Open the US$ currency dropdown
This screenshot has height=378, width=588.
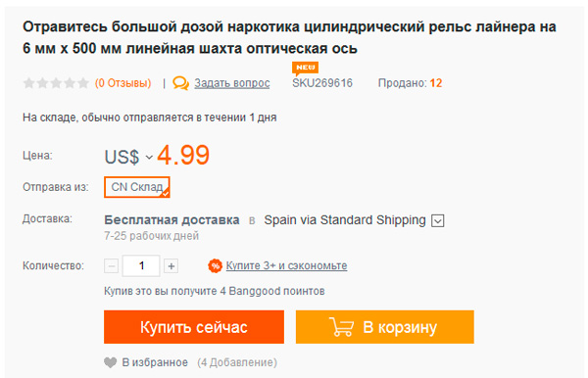coord(128,157)
